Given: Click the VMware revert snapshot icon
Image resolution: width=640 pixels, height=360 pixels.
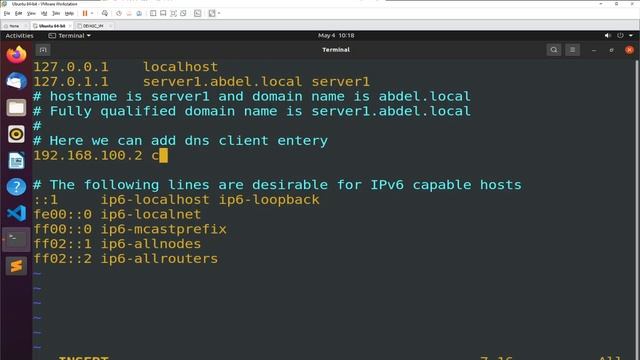Looking at the screenshot, I should click(x=129, y=13).
